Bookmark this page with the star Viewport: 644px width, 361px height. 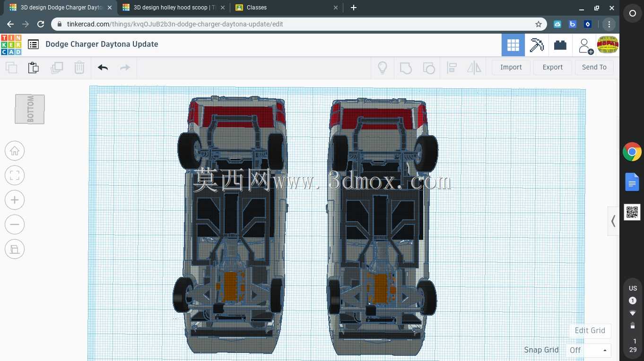(x=539, y=24)
